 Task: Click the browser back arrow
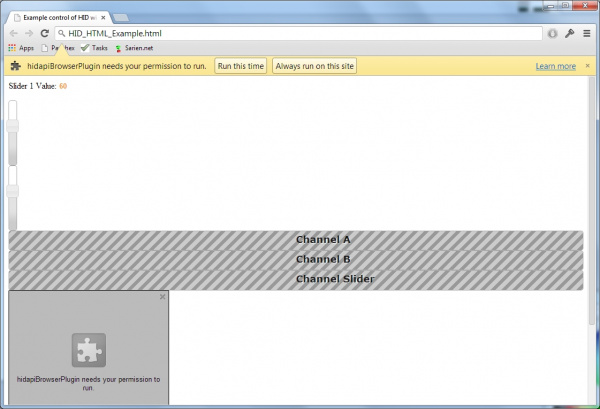click(12, 33)
